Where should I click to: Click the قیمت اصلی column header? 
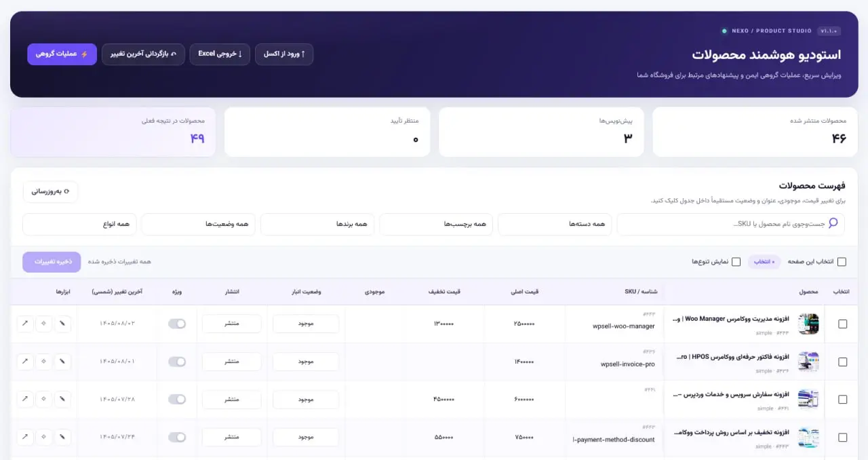[x=524, y=292]
